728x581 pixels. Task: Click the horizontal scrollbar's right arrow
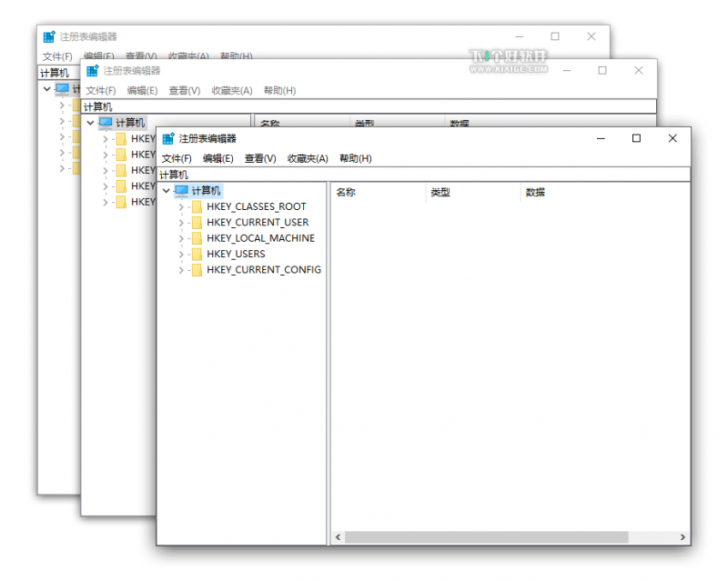(682, 537)
